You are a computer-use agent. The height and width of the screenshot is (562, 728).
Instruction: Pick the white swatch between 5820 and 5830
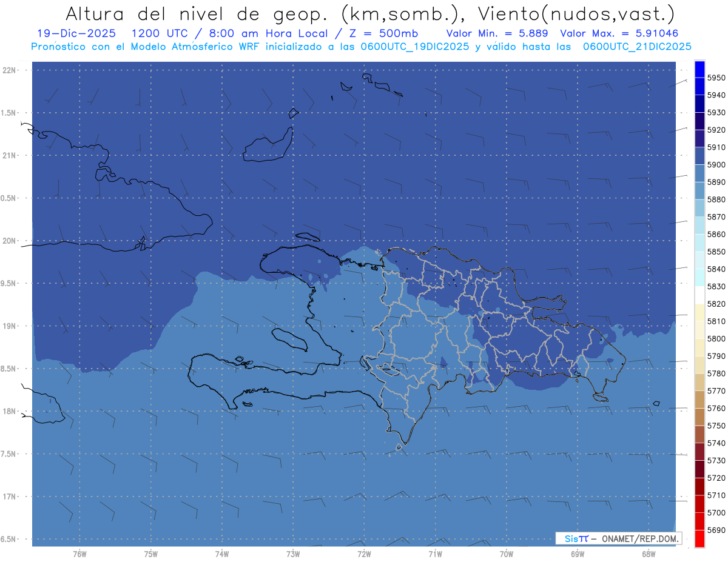tap(699, 295)
